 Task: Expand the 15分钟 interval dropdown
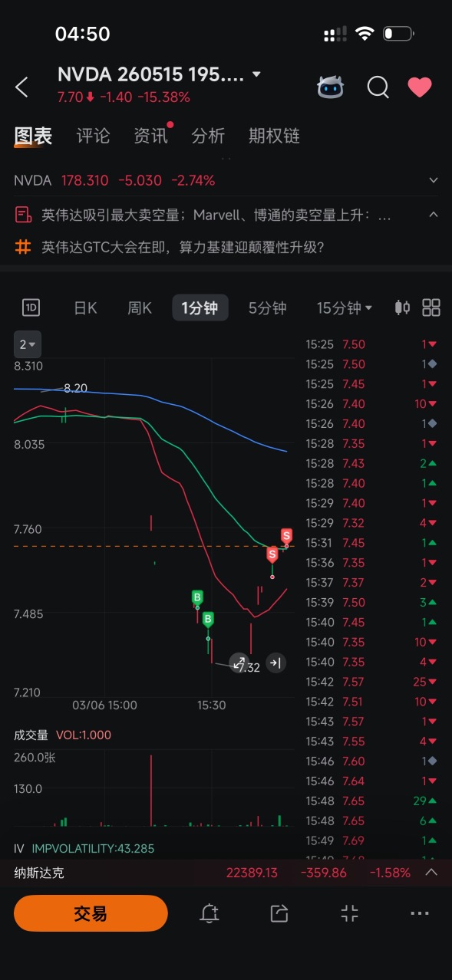click(345, 308)
